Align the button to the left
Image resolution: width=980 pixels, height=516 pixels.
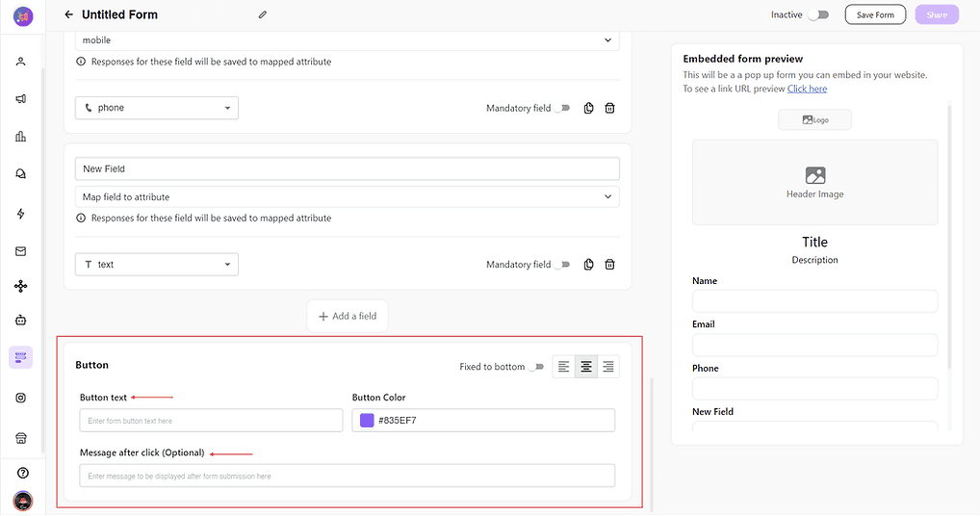pyautogui.click(x=564, y=367)
